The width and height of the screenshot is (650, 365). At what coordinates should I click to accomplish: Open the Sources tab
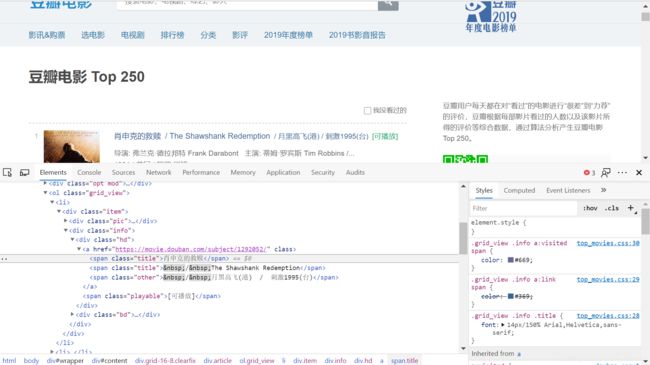124,173
